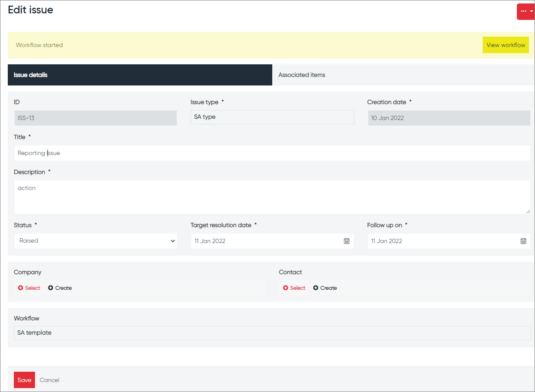Image resolution: width=535 pixels, height=392 pixels.
Task: Click the Workflow field SA template
Action: pos(272,333)
